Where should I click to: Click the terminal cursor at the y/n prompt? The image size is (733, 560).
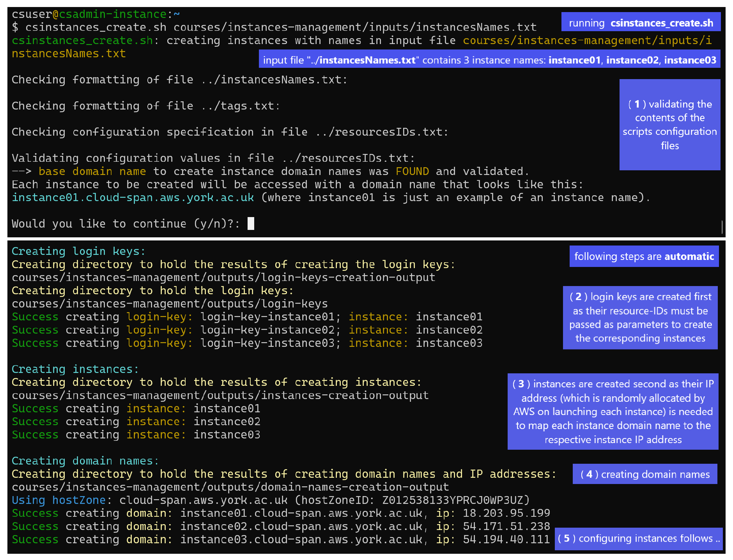click(x=251, y=224)
